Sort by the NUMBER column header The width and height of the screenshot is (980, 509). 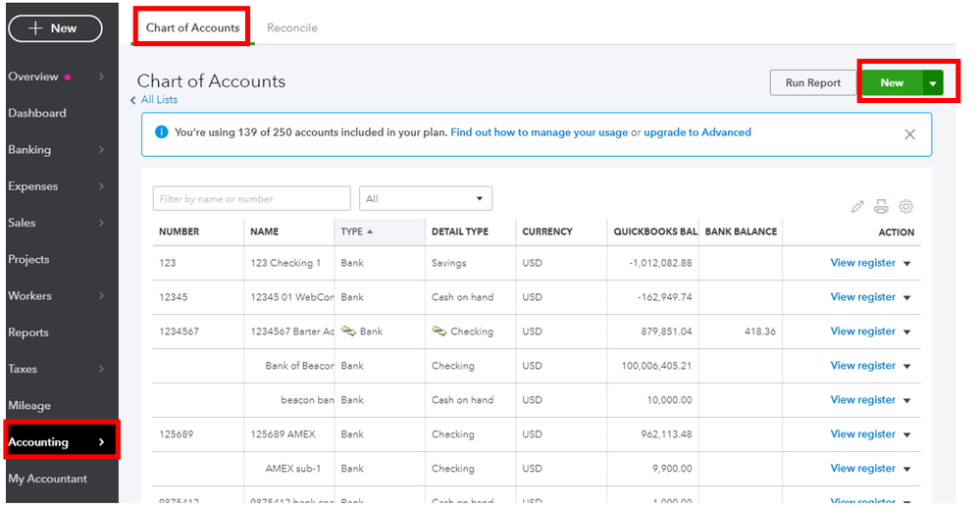pyautogui.click(x=179, y=231)
